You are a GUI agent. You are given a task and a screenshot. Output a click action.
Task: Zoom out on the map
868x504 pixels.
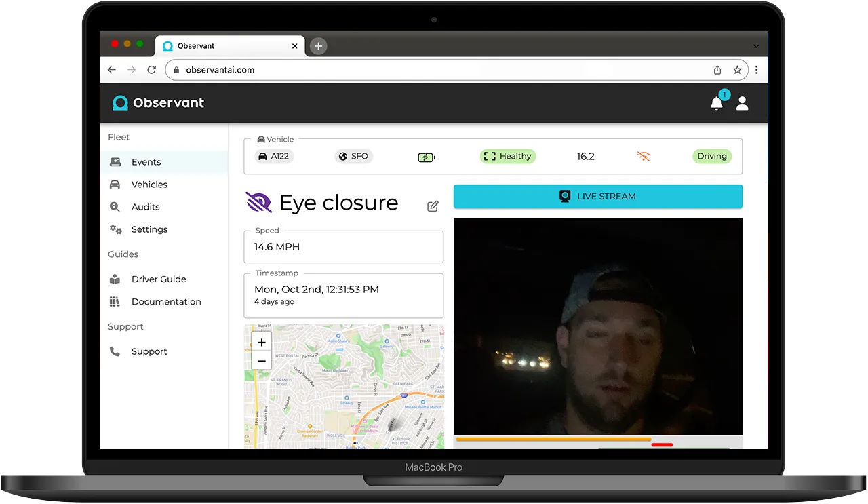pyautogui.click(x=262, y=361)
